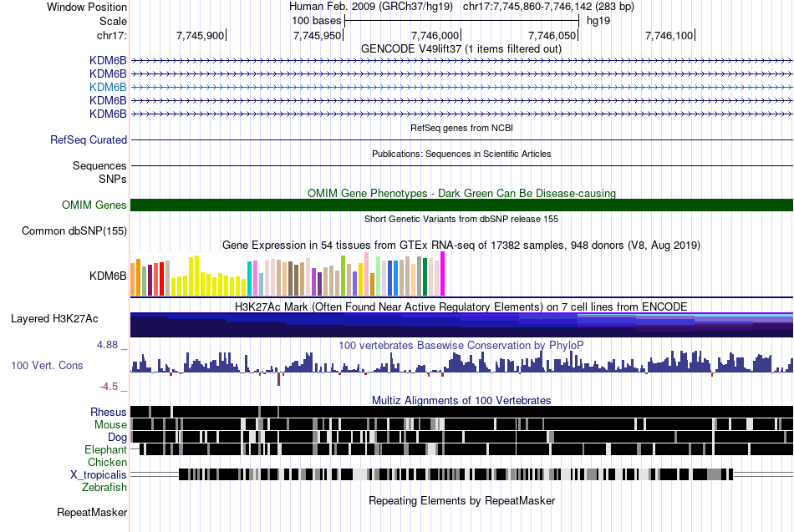Click the Layered H3K27Ac label

(54, 319)
